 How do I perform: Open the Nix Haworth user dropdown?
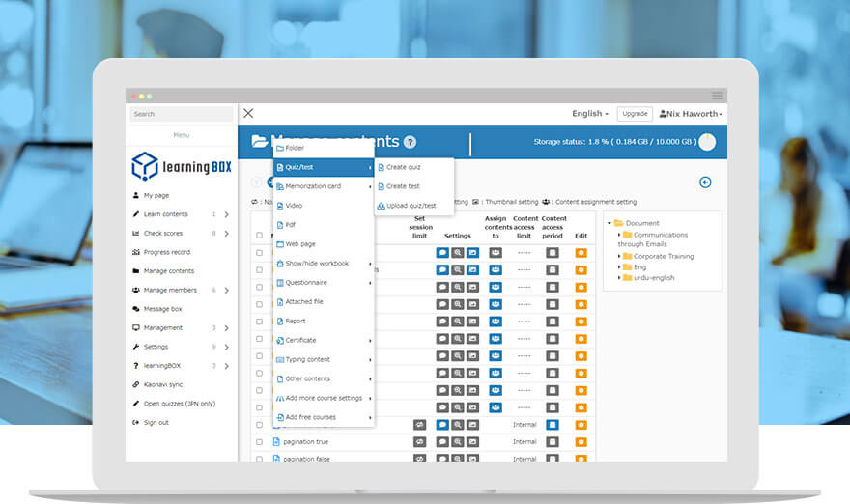click(690, 114)
